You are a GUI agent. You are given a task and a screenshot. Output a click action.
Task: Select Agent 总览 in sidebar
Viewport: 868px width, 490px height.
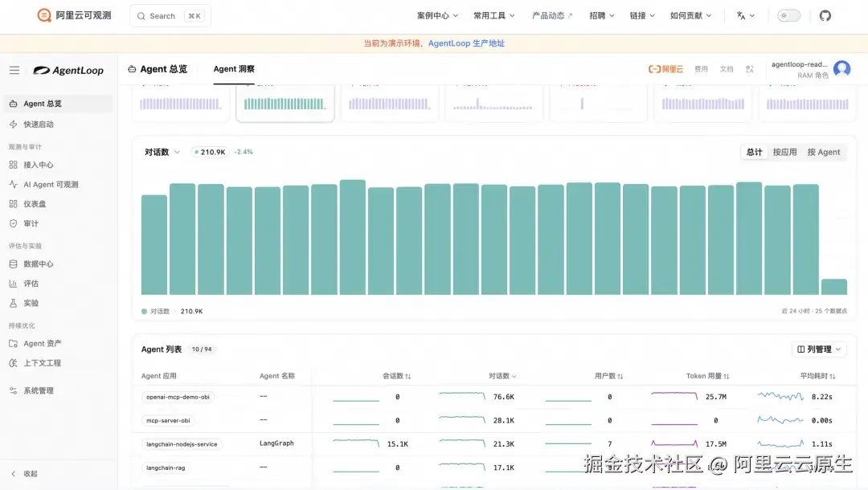(58, 104)
